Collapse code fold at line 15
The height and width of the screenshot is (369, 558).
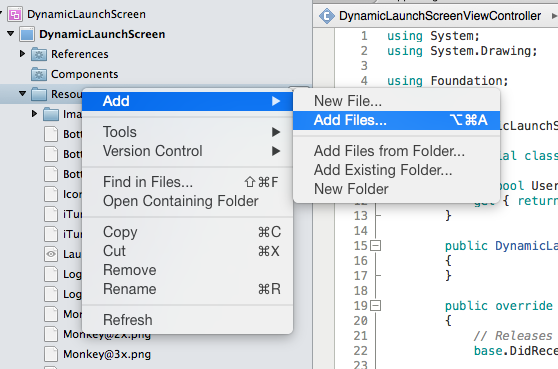click(x=375, y=246)
